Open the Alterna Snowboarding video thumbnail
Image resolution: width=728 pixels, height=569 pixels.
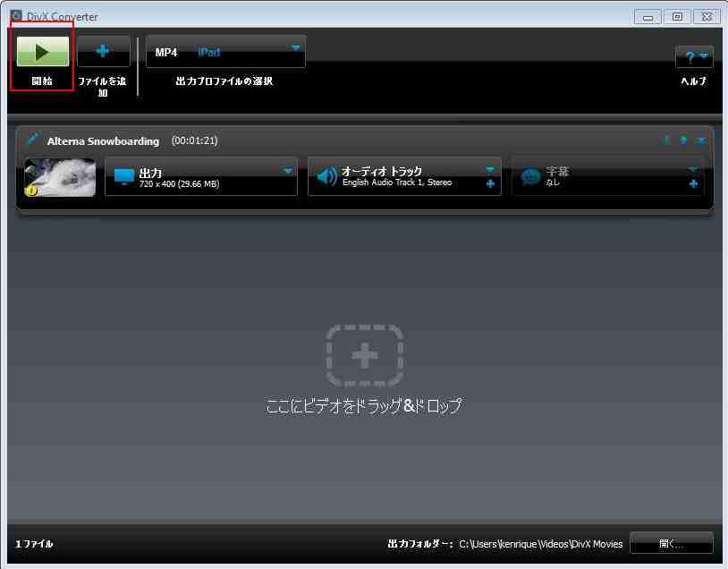[x=60, y=177]
